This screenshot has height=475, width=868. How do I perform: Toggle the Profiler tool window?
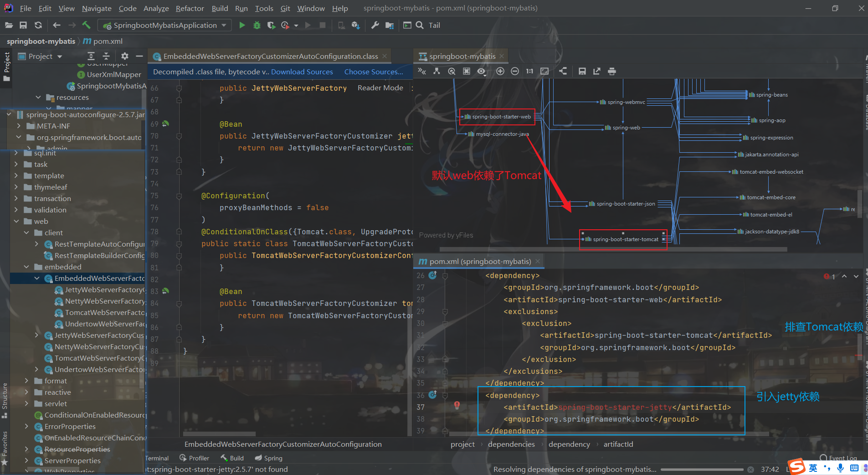[x=195, y=458]
